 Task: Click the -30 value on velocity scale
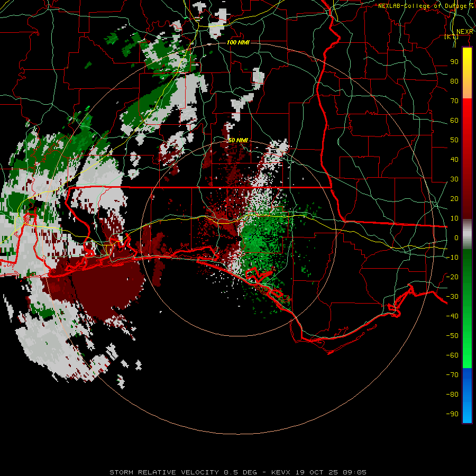click(x=452, y=297)
